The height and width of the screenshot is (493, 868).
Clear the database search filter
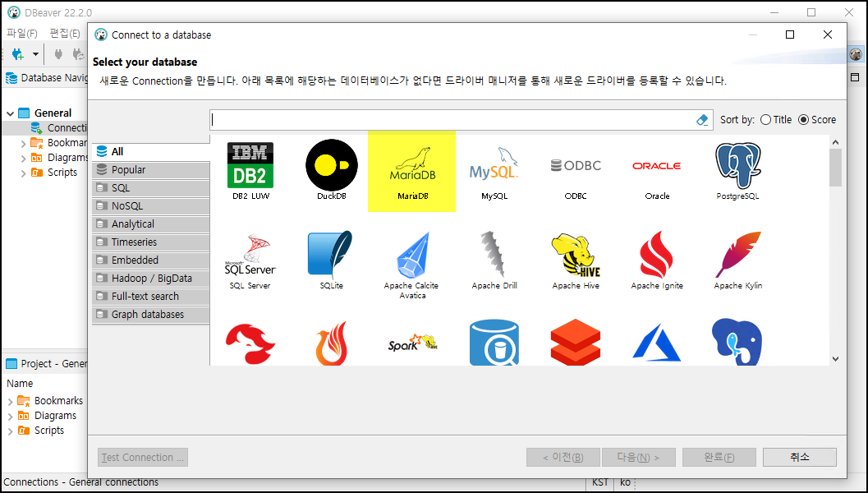tap(702, 120)
